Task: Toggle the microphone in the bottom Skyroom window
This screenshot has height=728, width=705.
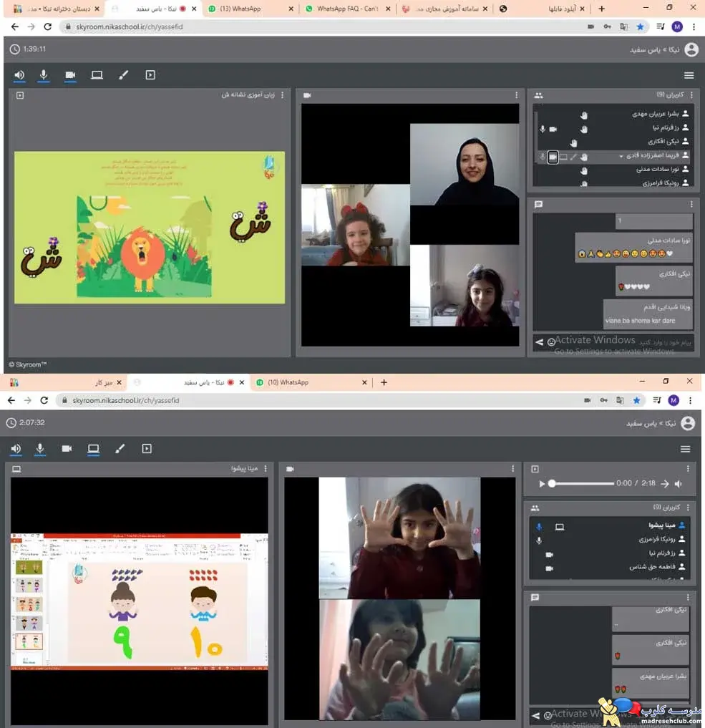Action: pyautogui.click(x=40, y=449)
